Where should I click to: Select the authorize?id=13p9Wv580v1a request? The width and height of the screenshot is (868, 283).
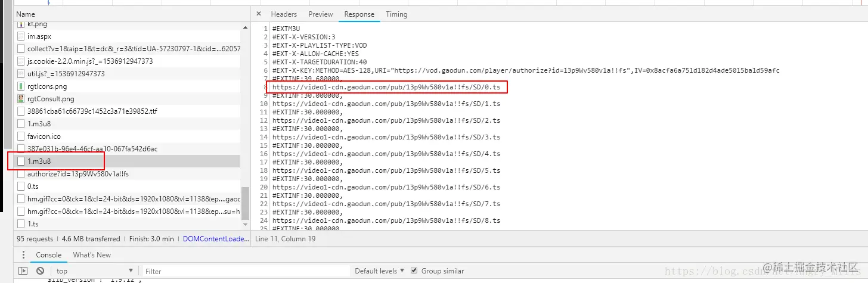[128, 174]
